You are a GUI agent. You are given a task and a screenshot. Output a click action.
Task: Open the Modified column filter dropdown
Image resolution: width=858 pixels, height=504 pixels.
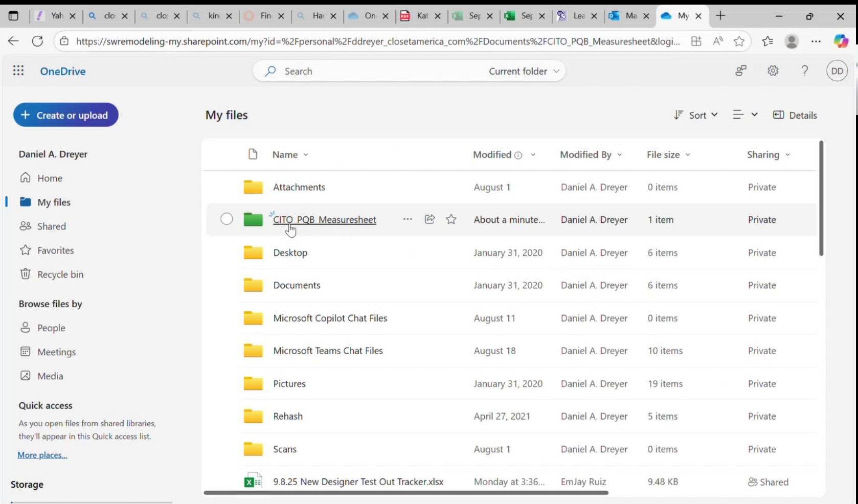click(533, 154)
